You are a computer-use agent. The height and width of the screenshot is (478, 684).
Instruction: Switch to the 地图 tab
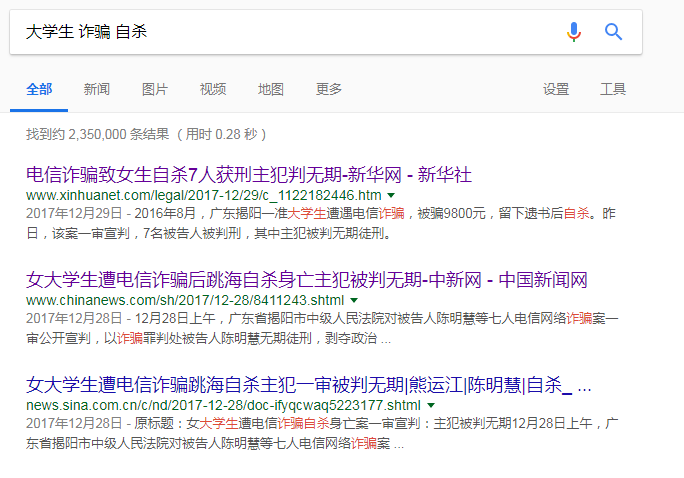click(271, 89)
